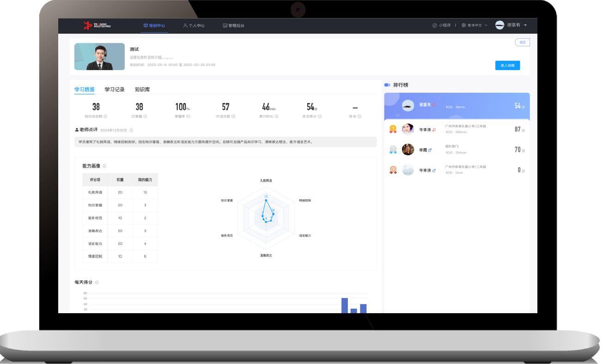Open the 繁体中文 language dropdown
603x364 pixels.
click(x=475, y=25)
